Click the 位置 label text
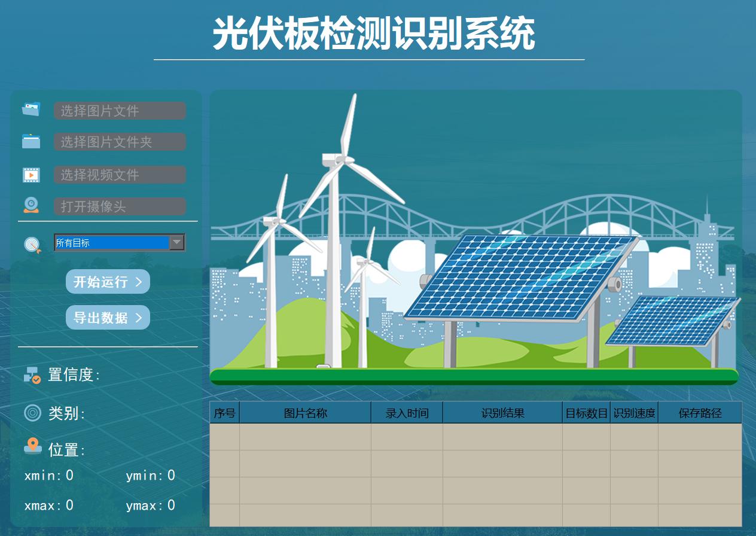 coord(66,450)
